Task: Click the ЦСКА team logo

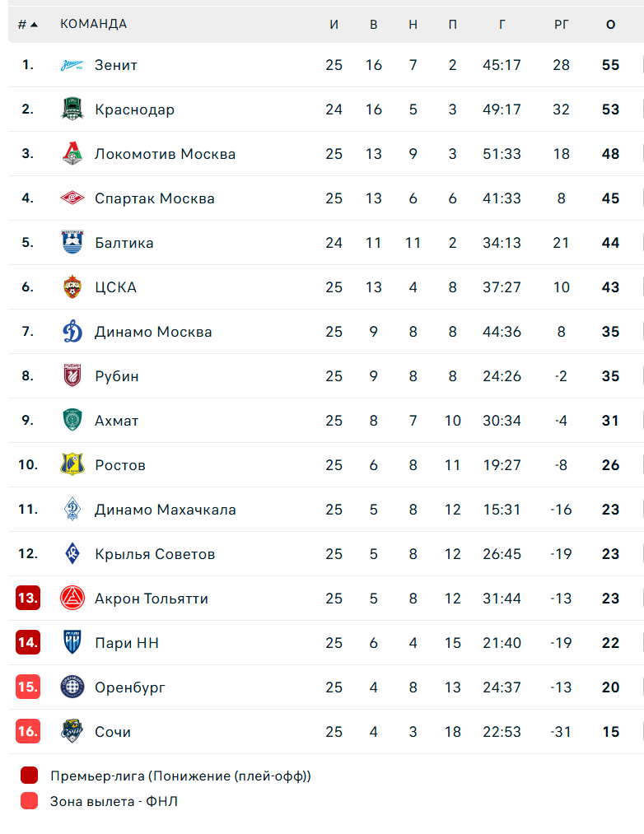Action: click(x=72, y=287)
